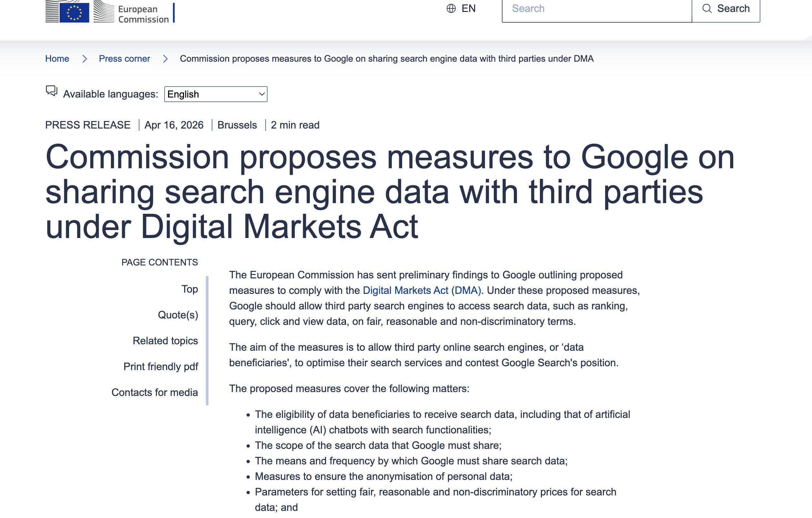Jump to Print friendly pdf section

(x=161, y=367)
